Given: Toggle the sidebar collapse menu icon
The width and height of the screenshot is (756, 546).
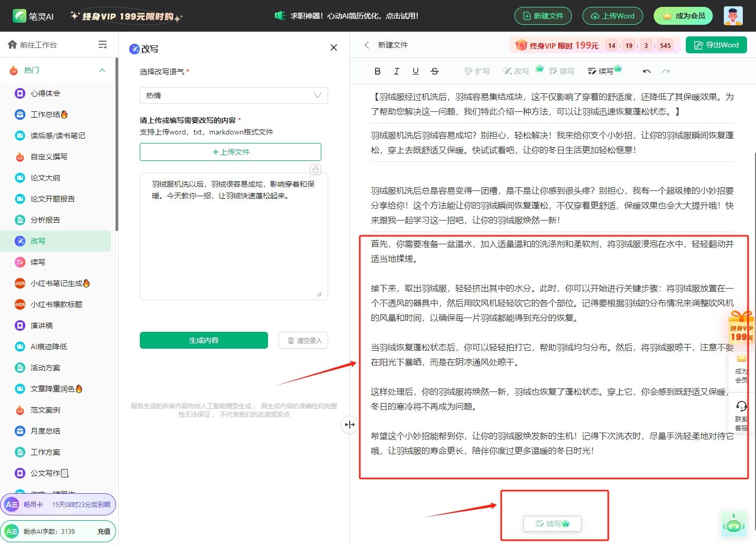Looking at the screenshot, I should pyautogui.click(x=102, y=45).
